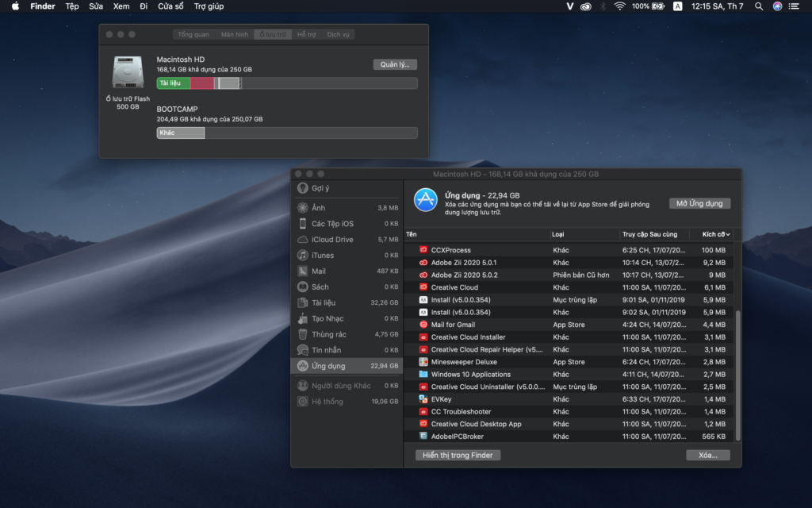This screenshot has width=812, height=508.
Task: Switch to the Hỗ trợ tab
Action: tap(306, 34)
